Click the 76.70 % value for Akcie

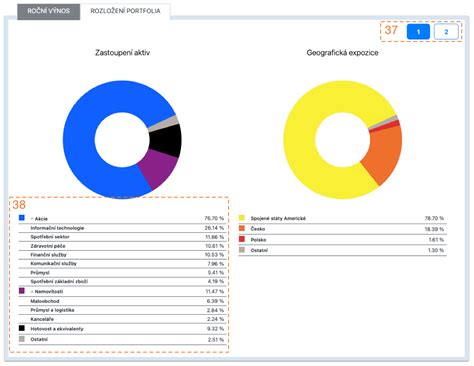point(214,218)
